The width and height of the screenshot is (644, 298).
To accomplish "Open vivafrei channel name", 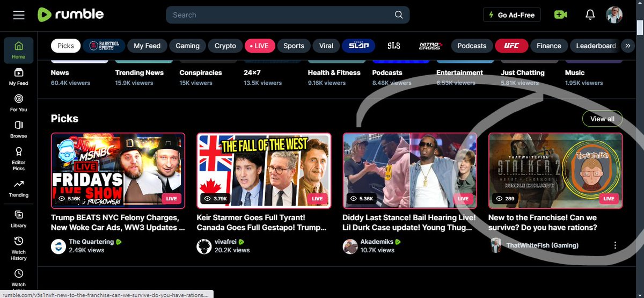I will click(225, 242).
